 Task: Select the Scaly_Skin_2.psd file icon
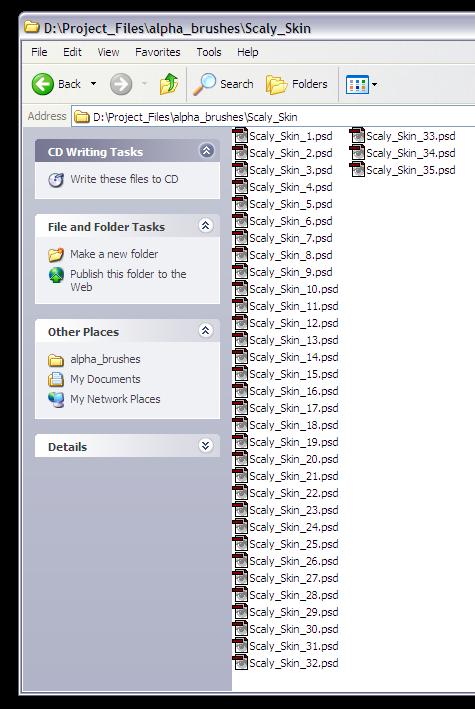pos(240,153)
